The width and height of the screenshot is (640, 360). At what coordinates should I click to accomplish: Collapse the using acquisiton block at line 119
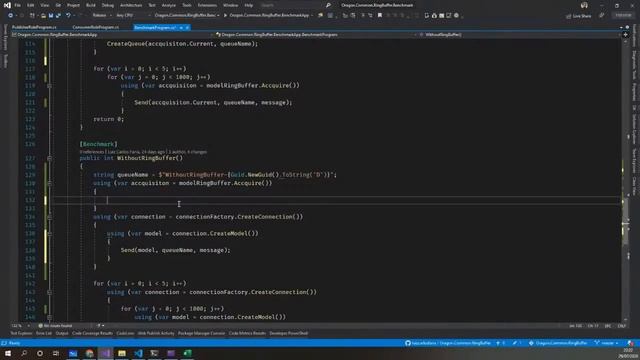coord(49,86)
